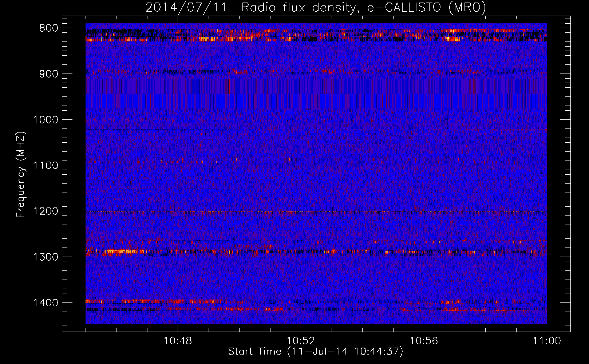Click the 11:00 time tick label
The image size is (589, 364).
tap(547, 341)
